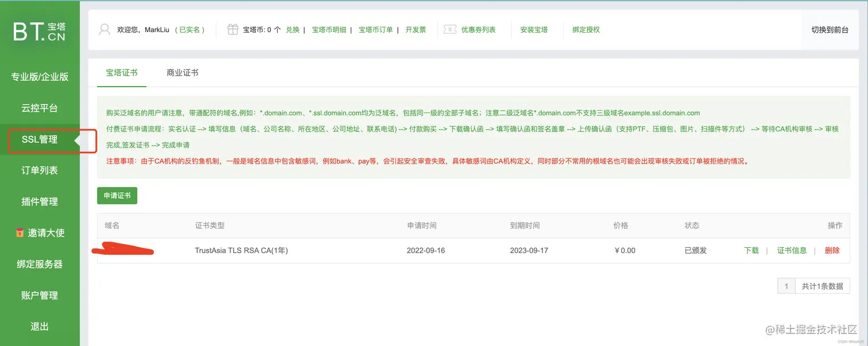Click the gift emoji next to 邀请大使
Screen dimensions: 868x346
point(20,232)
